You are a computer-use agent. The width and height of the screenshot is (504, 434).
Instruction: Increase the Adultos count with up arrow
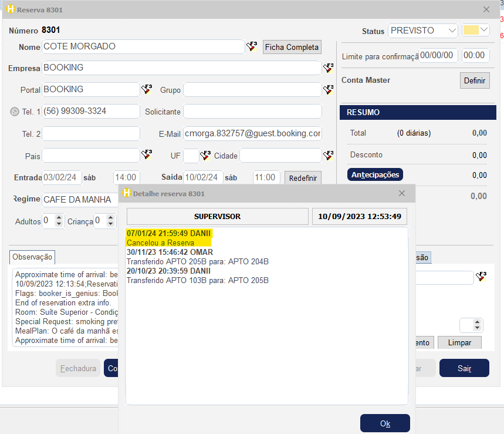59,218
